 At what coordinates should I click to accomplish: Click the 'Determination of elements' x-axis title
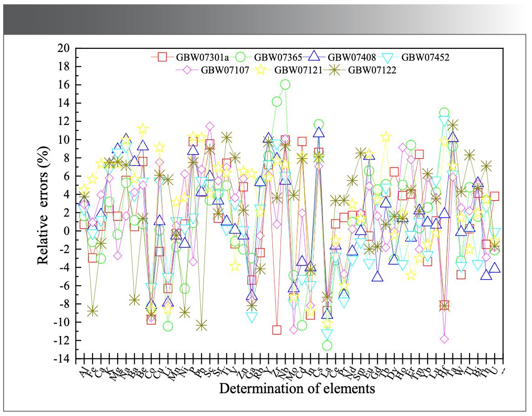point(297,388)
